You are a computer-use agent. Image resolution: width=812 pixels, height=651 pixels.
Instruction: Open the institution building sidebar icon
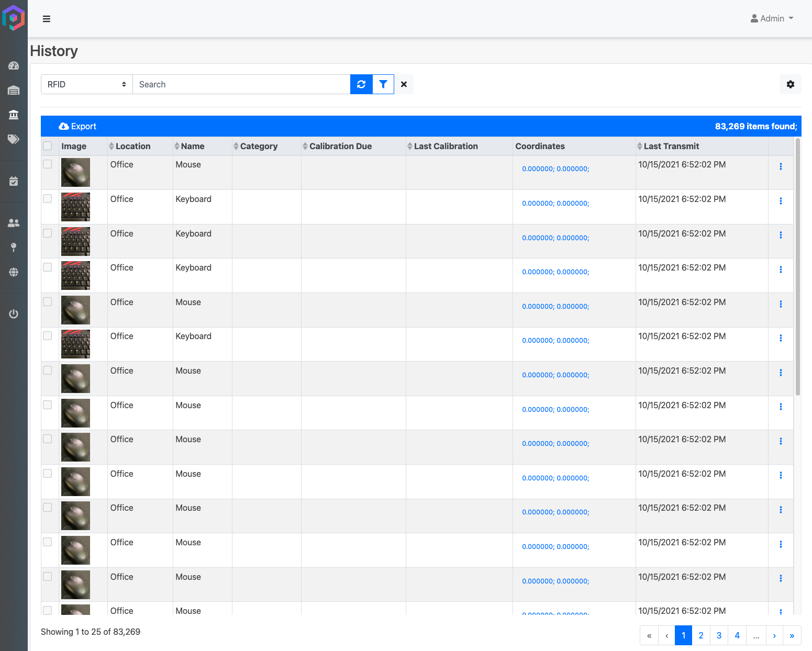click(14, 115)
